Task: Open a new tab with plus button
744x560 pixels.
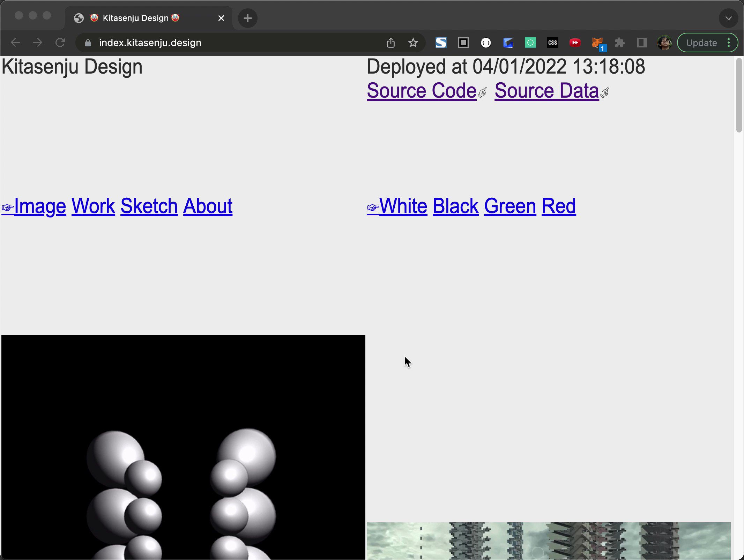Action: [248, 18]
